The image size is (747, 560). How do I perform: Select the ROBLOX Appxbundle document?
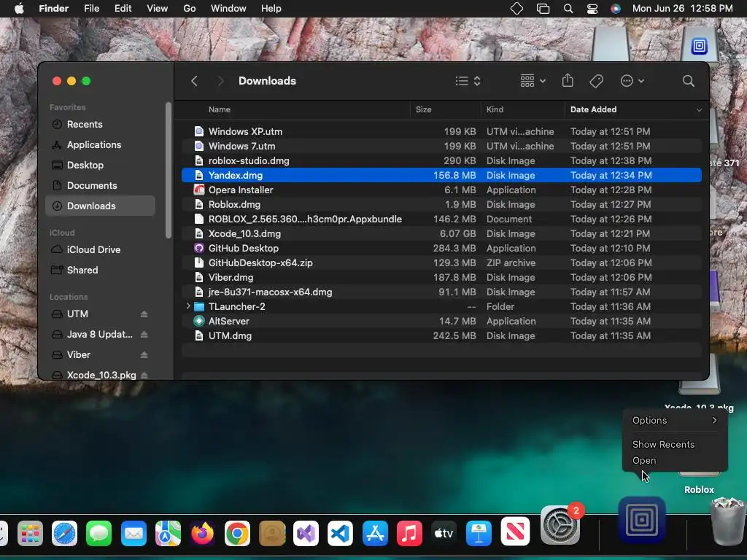click(441, 219)
